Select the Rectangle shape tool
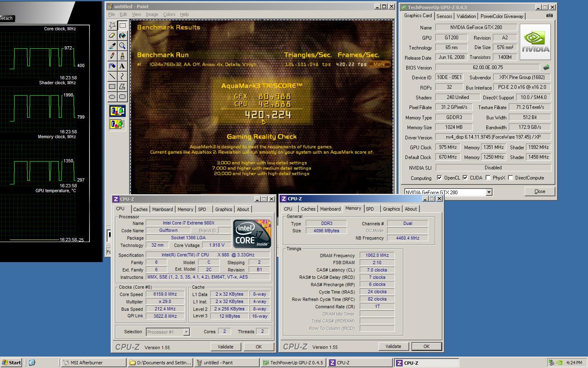 pyautogui.click(x=112, y=87)
